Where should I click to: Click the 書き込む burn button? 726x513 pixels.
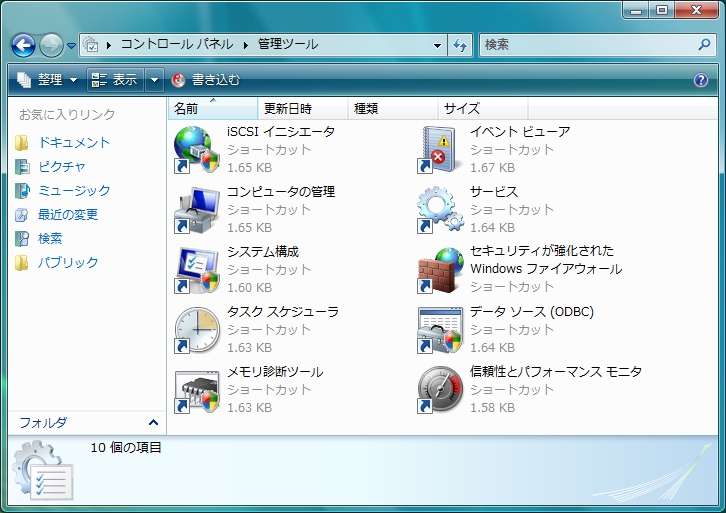(206, 80)
